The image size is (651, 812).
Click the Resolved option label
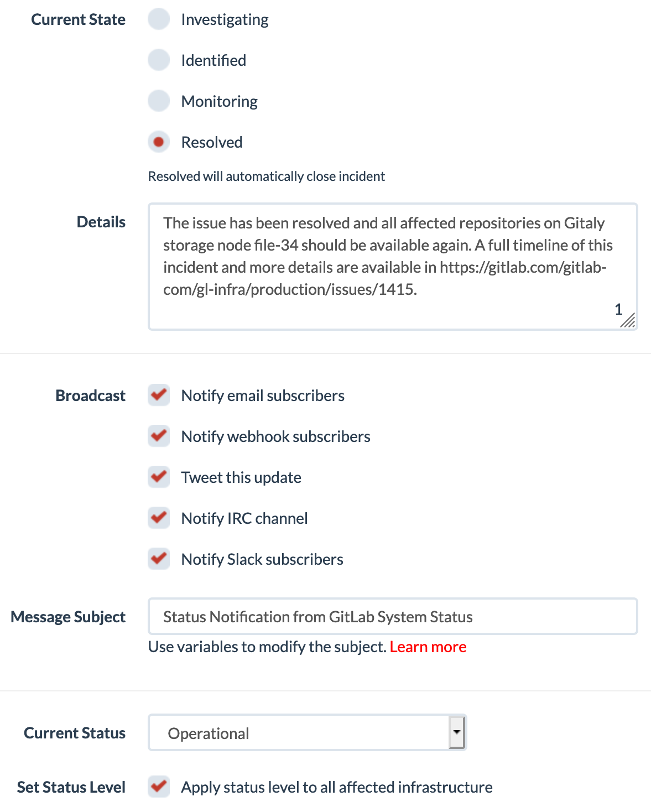(212, 143)
